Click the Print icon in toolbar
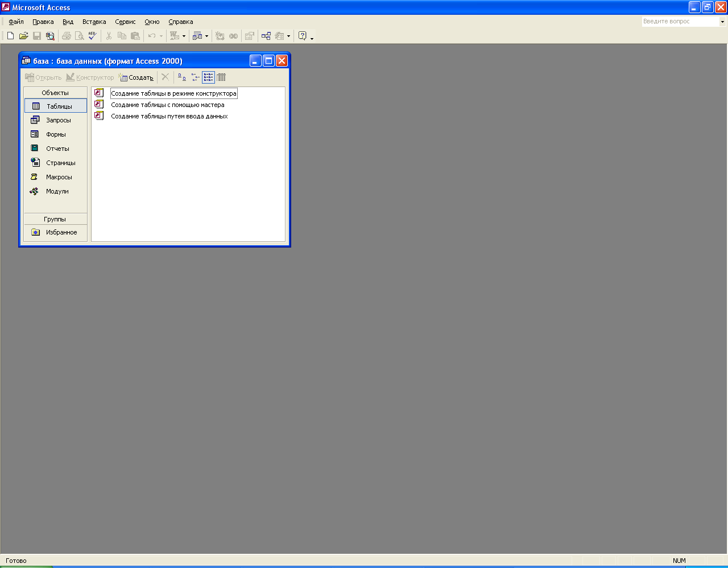This screenshot has height=568, width=728. 67,36
